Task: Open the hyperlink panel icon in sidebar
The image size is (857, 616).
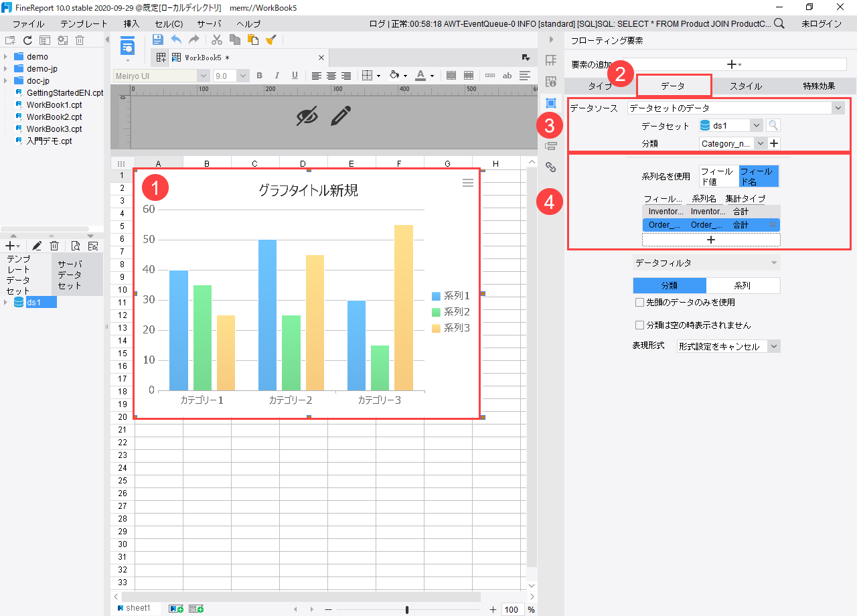Action: [x=551, y=167]
